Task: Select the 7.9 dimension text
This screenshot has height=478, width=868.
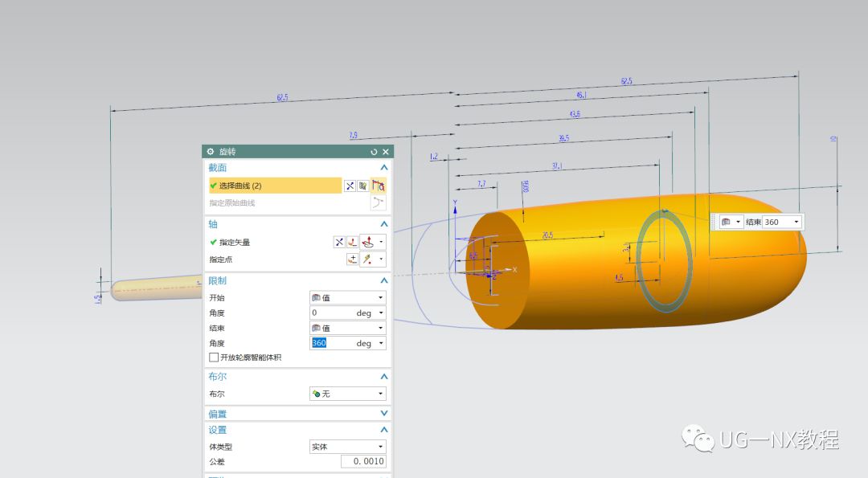Action: [x=353, y=135]
